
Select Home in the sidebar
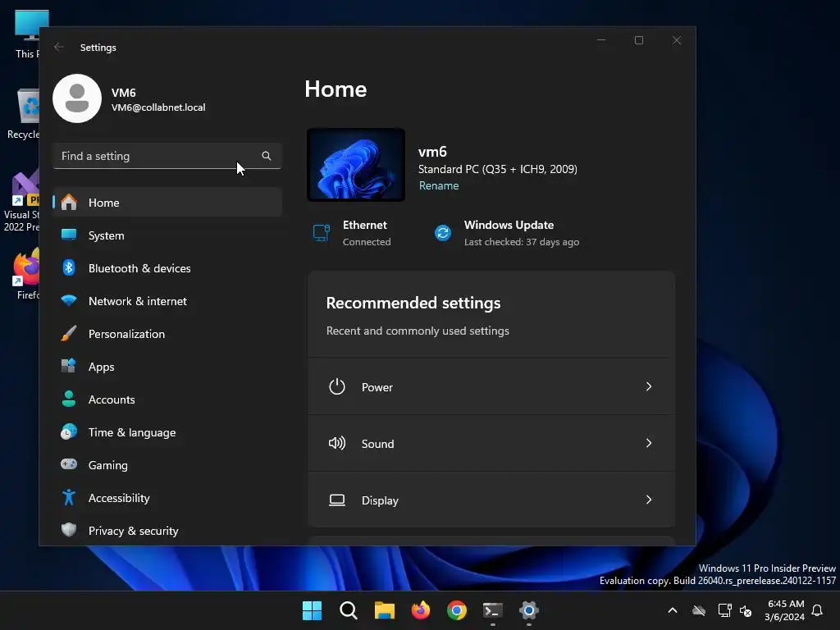click(x=167, y=203)
